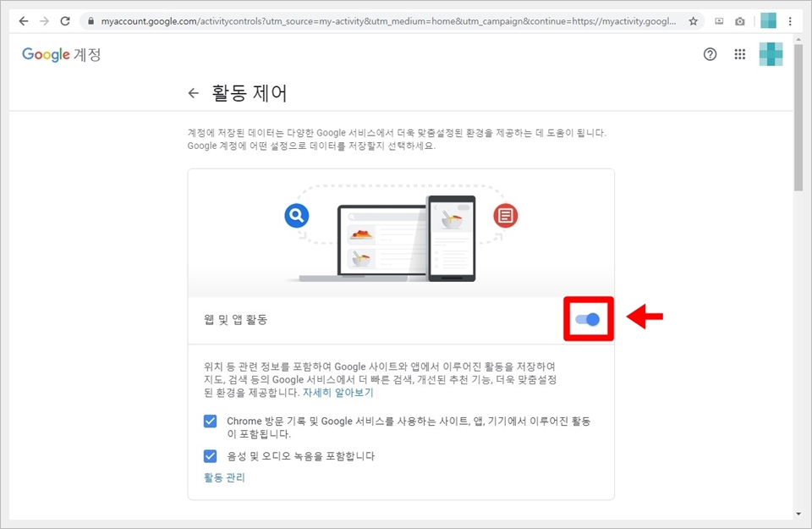The height and width of the screenshot is (529, 812).
Task: Click the back arrow beside 활동 제어
Action: coord(193,93)
